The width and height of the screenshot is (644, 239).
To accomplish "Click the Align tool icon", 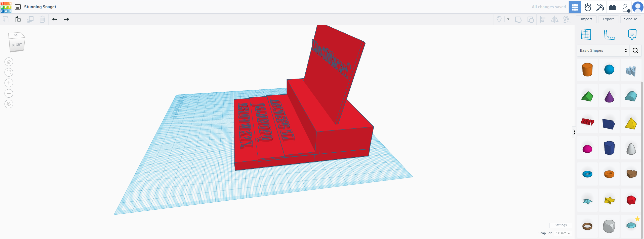I will click(543, 19).
